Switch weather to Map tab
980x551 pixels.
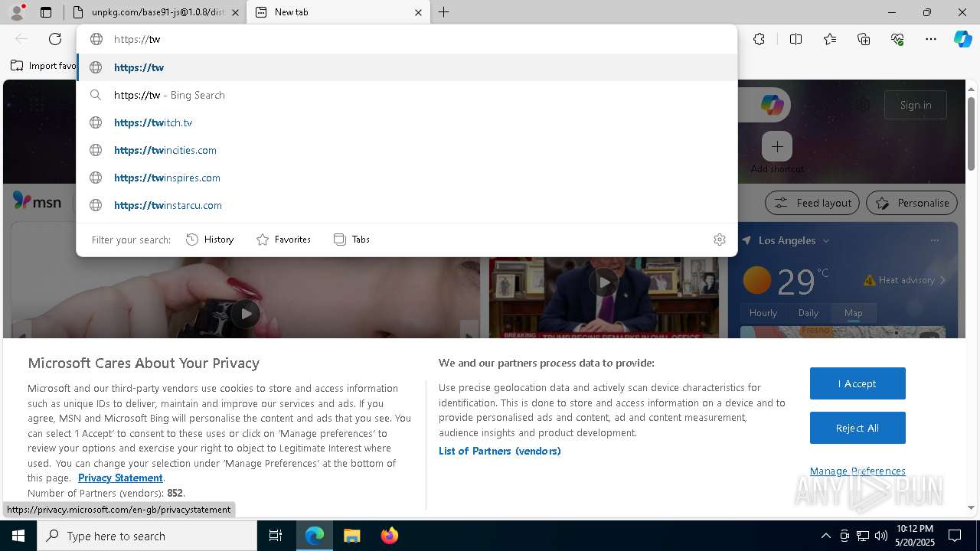click(854, 313)
